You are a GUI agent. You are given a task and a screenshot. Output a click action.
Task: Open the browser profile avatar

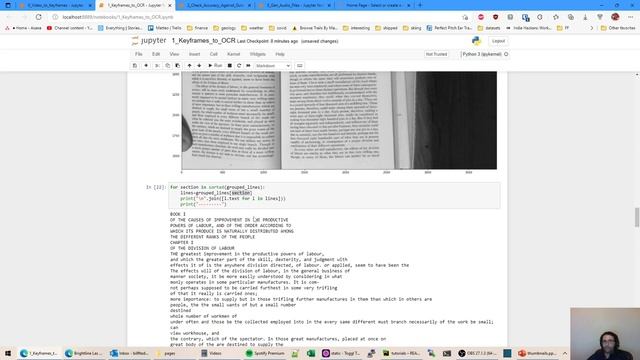pos(616,17)
